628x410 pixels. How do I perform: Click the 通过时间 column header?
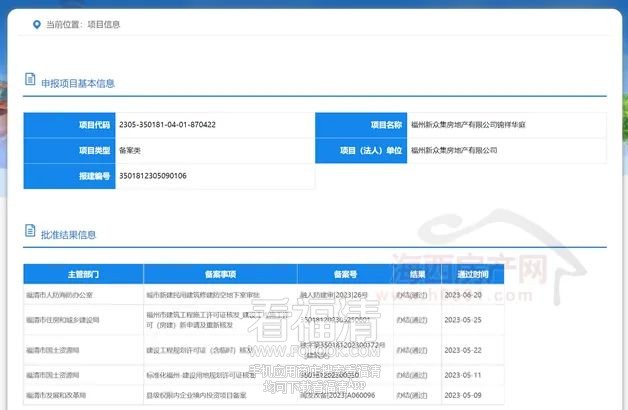click(x=473, y=273)
